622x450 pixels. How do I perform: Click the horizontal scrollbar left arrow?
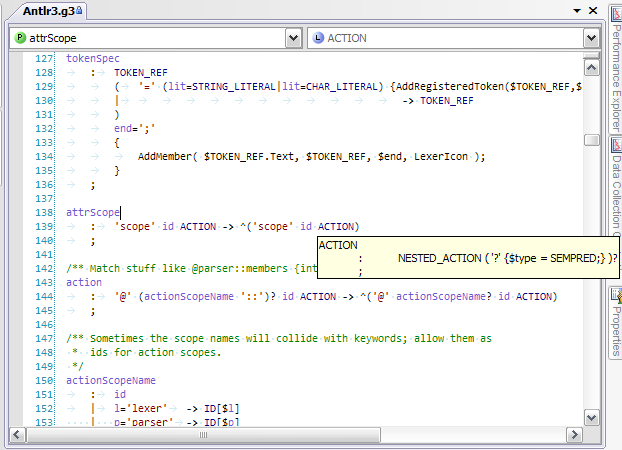coord(17,435)
